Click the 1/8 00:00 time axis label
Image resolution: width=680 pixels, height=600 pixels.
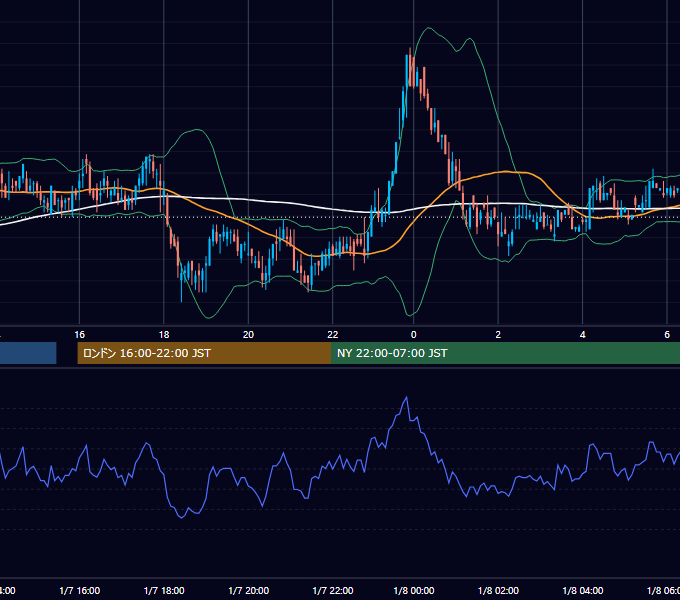[414, 590]
